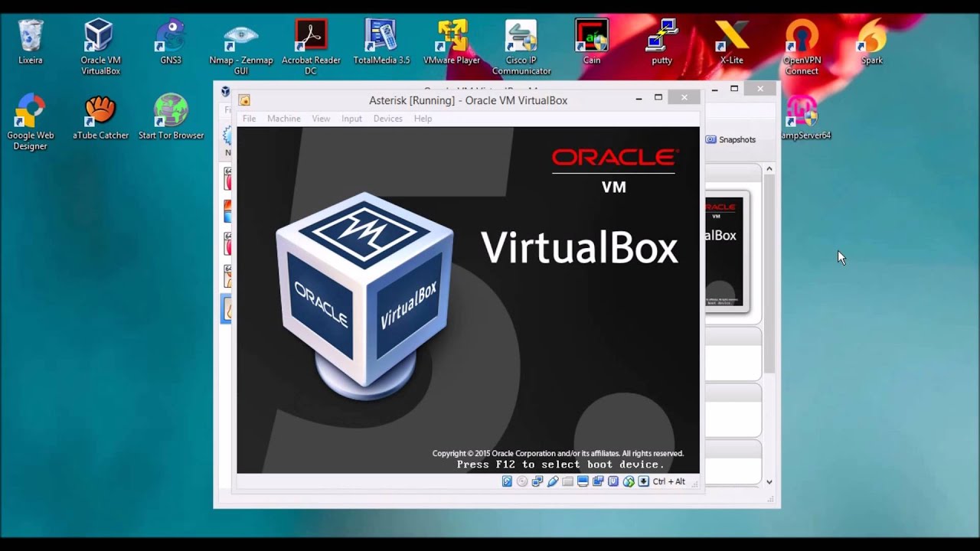
Task: Select the Spark desktop shortcut
Action: click(x=872, y=42)
